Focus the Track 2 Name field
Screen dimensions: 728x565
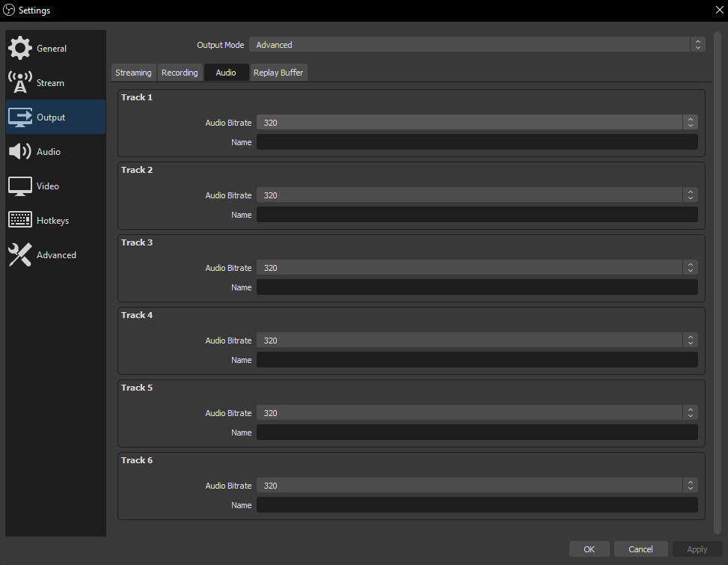(x=477, y=215)
